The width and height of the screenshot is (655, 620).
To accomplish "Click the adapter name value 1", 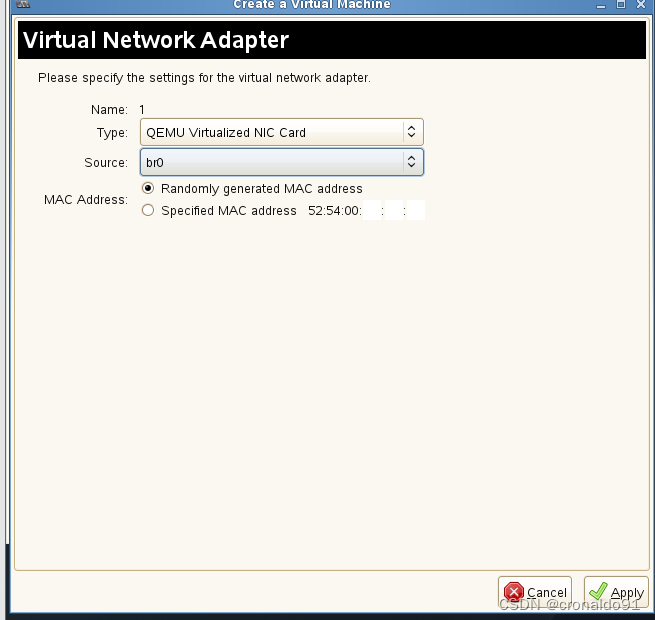I will (x=142, y=110).
